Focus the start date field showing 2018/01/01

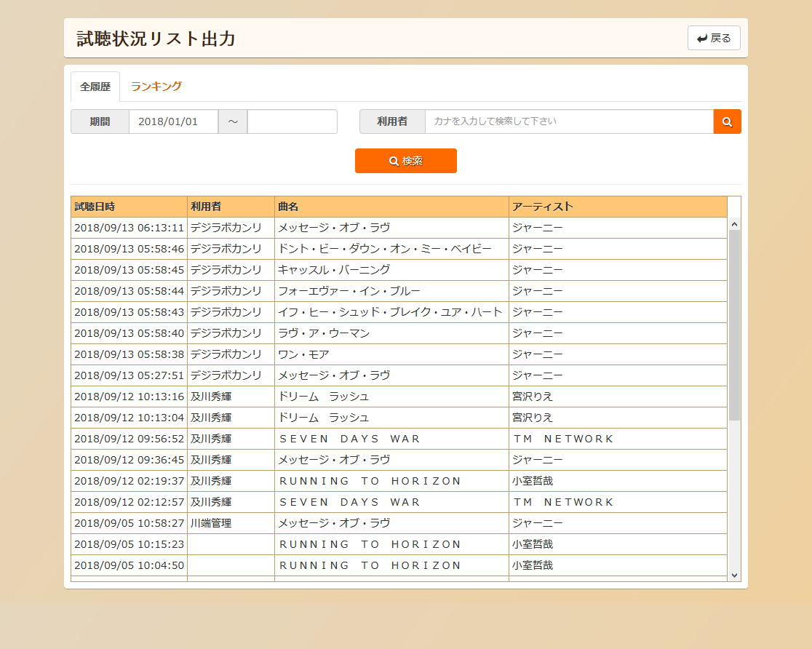pos(173,122)
